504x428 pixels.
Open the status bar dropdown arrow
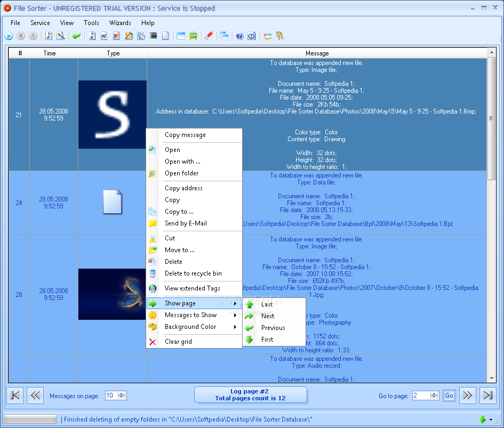(491, 419)
